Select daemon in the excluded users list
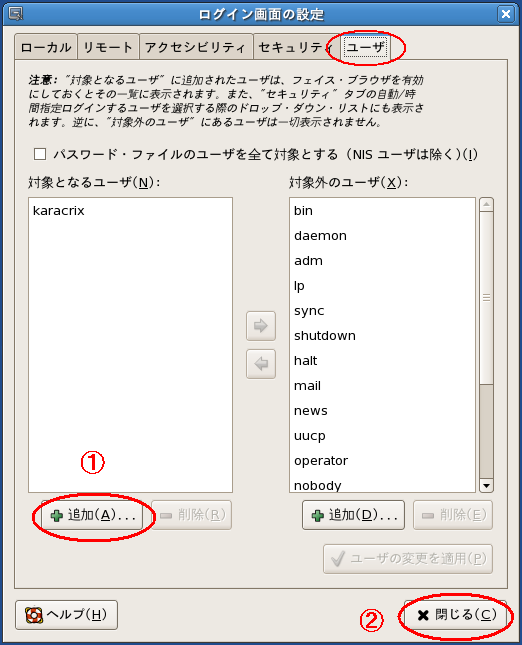522x645 pixels. (382, 236)
